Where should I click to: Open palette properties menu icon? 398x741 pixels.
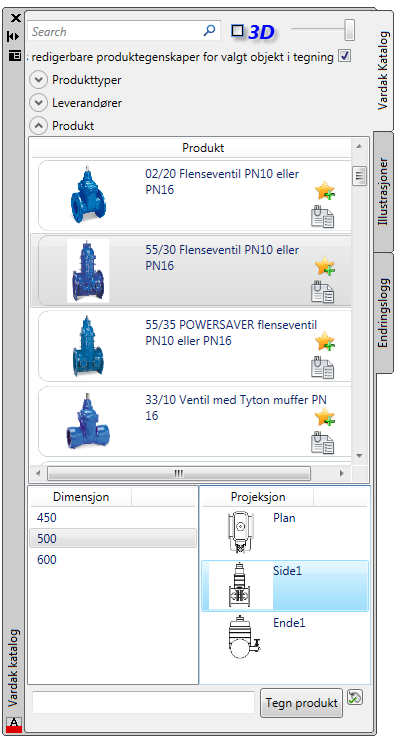click(x=15, y=55)
